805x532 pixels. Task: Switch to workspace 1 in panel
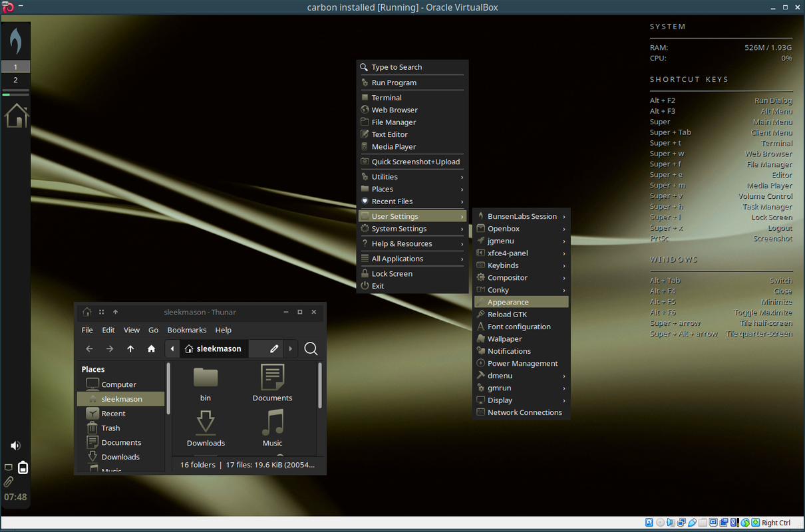coord(15,67)
